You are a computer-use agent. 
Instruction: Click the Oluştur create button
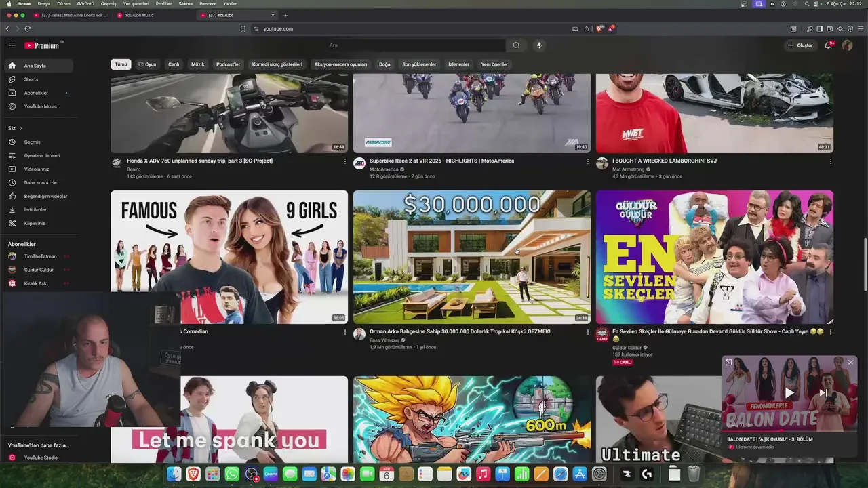point(800,45)
